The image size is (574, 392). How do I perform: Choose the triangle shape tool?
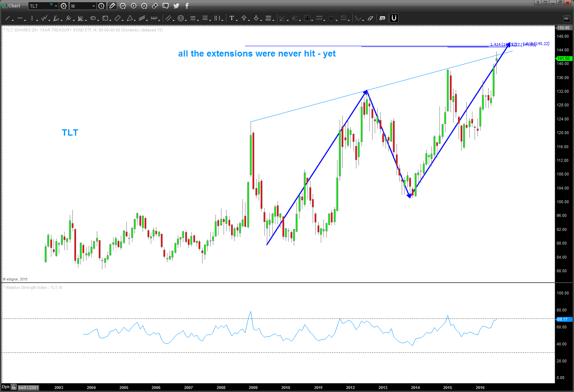[130, 18]
